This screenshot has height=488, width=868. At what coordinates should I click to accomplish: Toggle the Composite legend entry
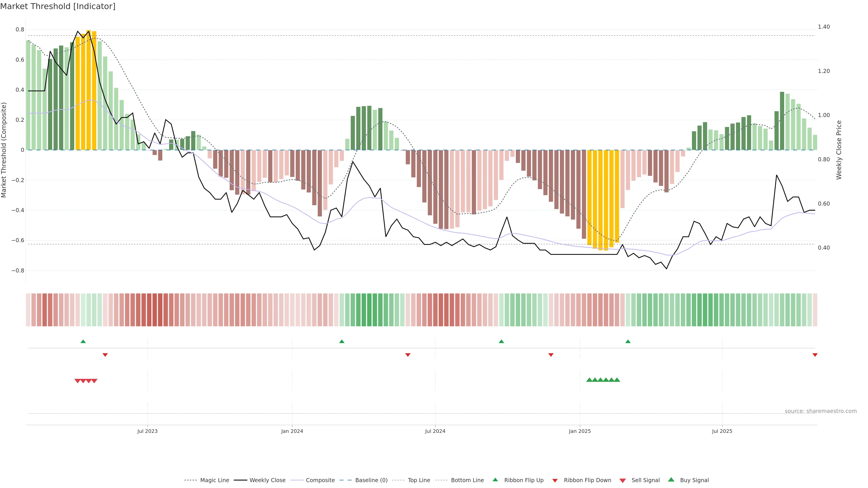click(x=320, y=480)
